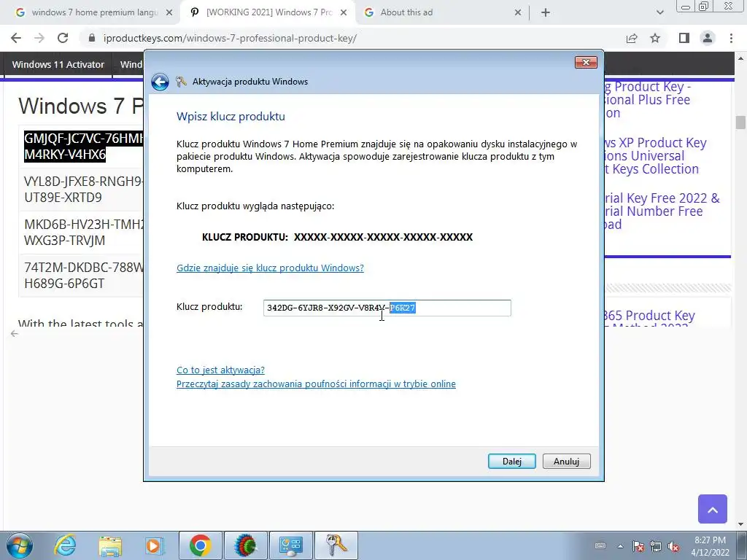Focus the Klucz produktu input field
The image size is (747, 560).
click(387, 308)
